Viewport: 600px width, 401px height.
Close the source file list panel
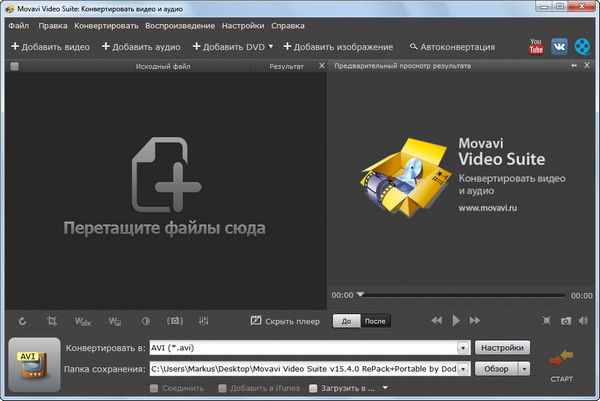(322, 66)
